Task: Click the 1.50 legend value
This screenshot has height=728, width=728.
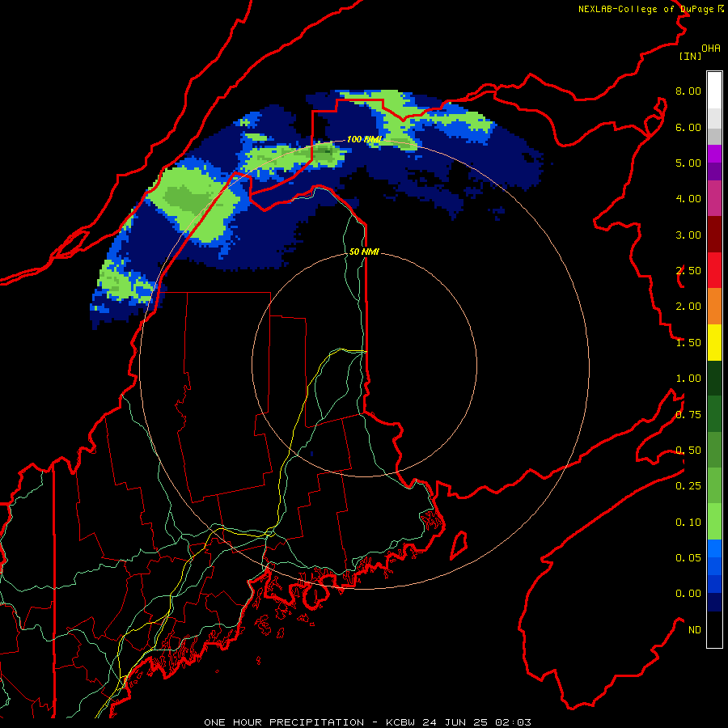Action: pos(688,343)
